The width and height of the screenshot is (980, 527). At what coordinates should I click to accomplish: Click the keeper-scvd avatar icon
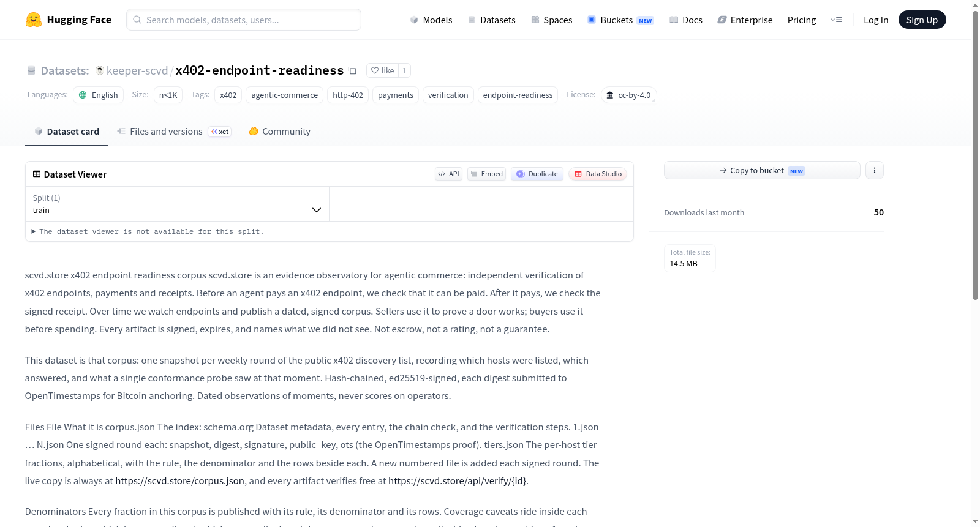100,70
